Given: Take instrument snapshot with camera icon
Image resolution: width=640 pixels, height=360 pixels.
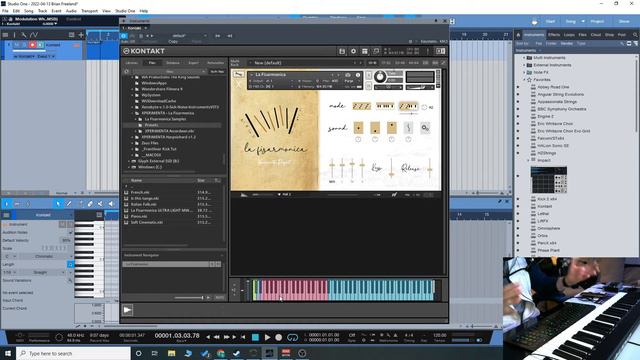Looking at the screenshot, I should 348,75.
